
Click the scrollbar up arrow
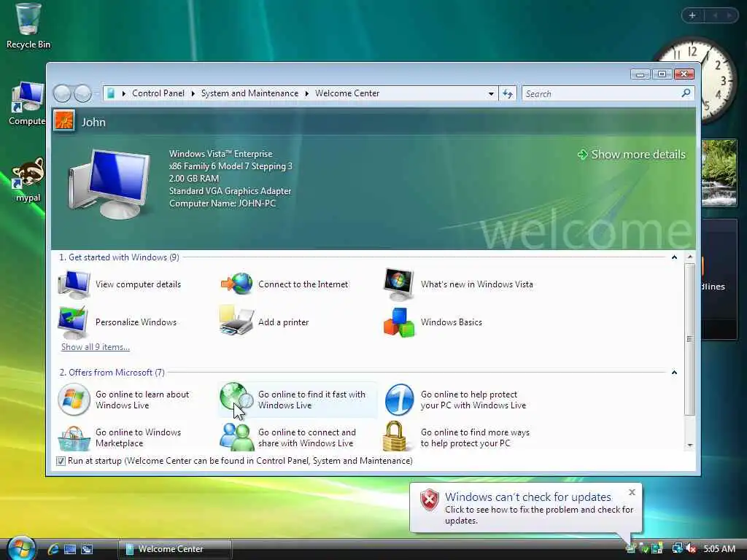(690, 257)
